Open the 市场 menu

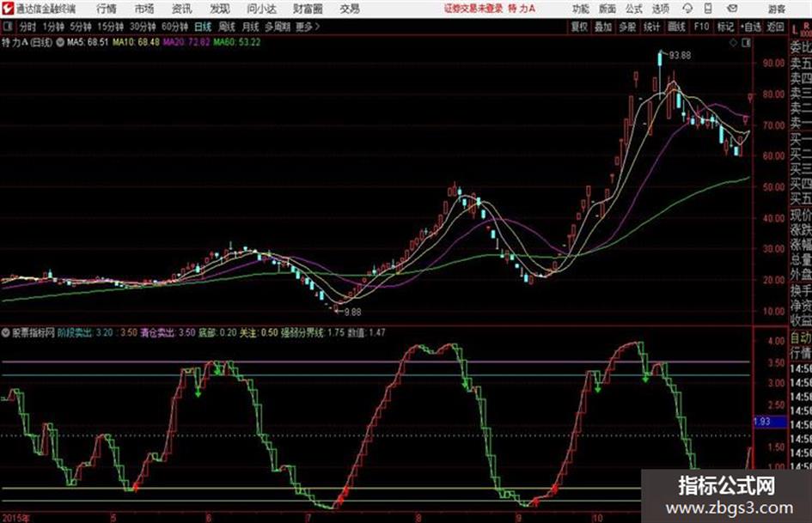click(144, 9)
